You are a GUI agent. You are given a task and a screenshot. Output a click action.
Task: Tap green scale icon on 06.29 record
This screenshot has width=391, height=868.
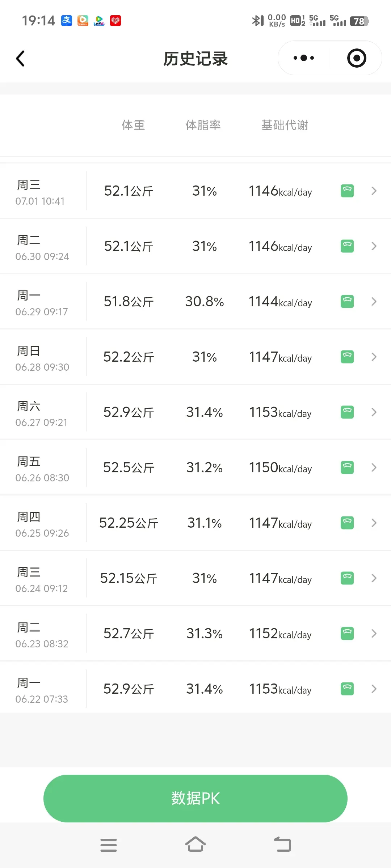(347, 301)
